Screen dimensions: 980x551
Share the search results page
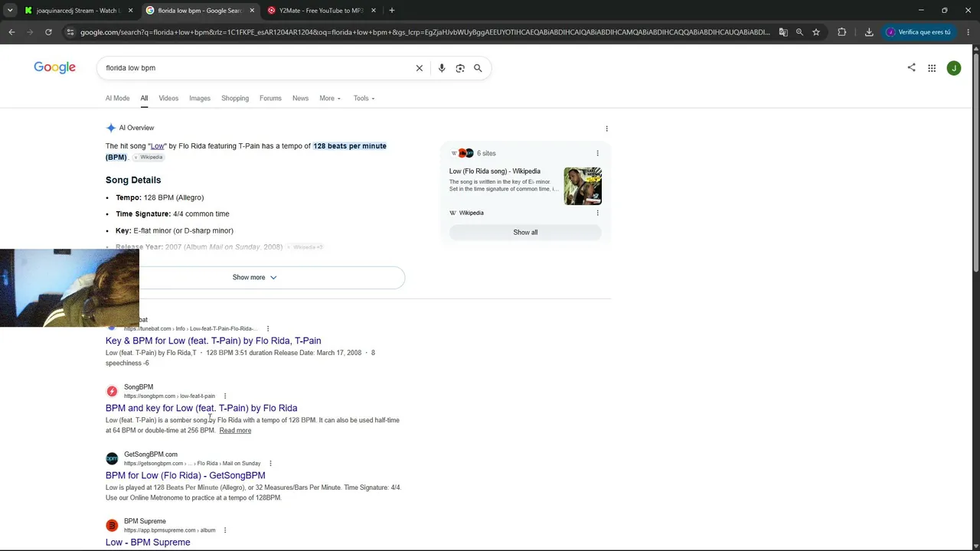click(x=911, y=67)
